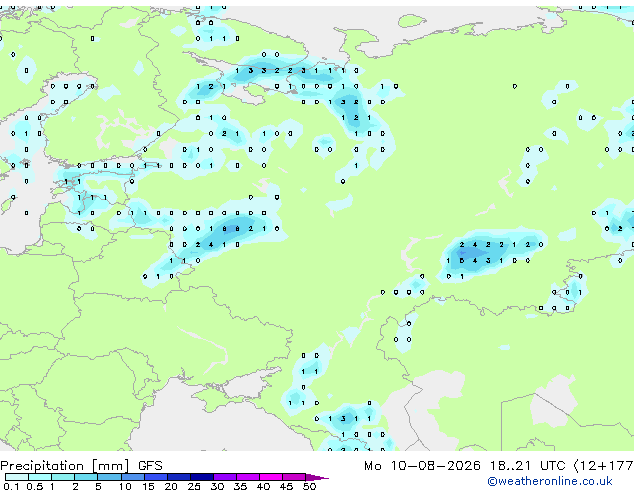Click the 10–15 mm legend color box
The height and width of the screenshot is (490, 634).
coord(132,477)
